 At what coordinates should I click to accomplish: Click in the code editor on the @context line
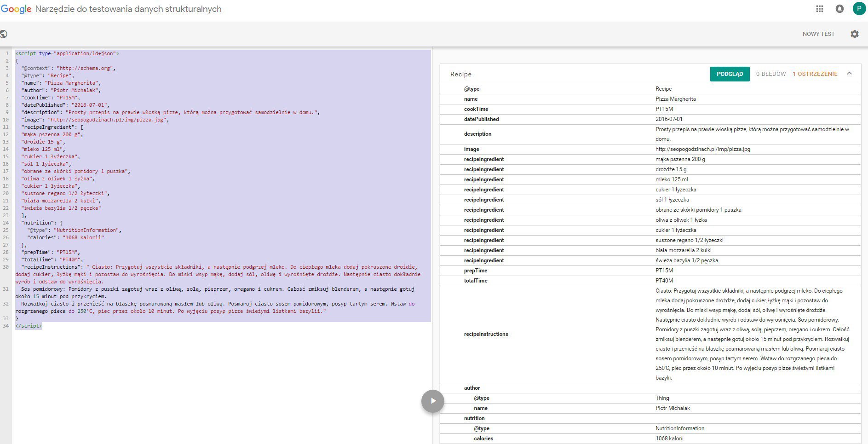coord(68,68)
